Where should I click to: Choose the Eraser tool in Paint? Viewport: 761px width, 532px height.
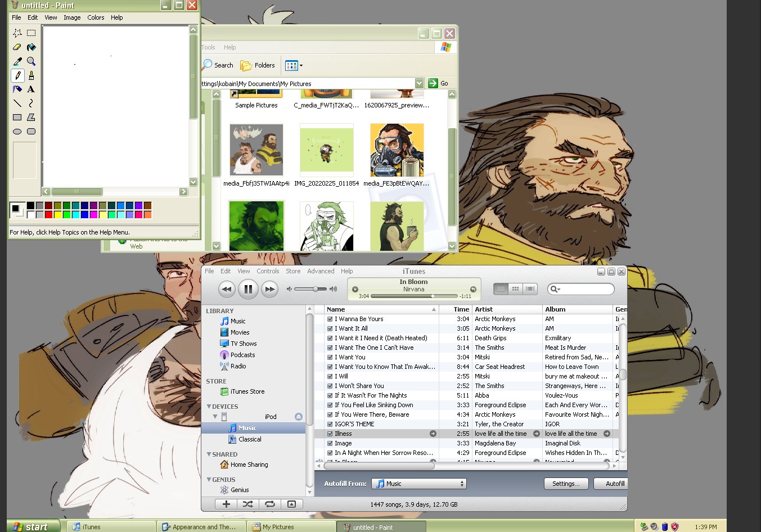coord(17,47)
